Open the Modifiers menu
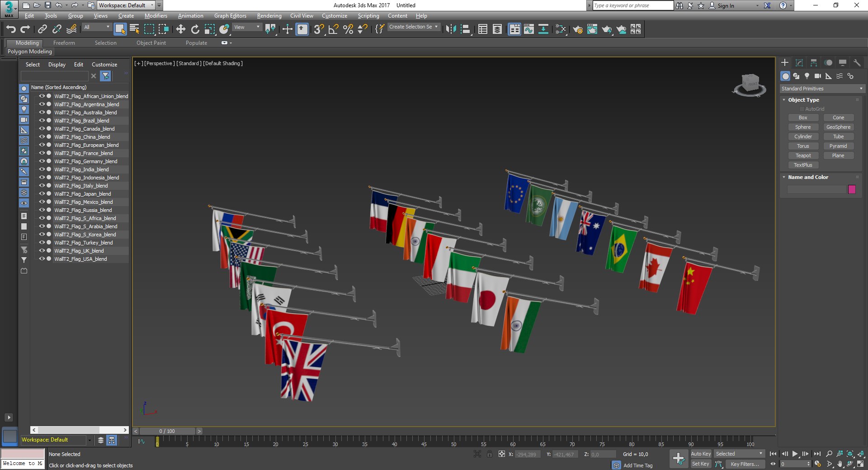 tap(156, 16)
